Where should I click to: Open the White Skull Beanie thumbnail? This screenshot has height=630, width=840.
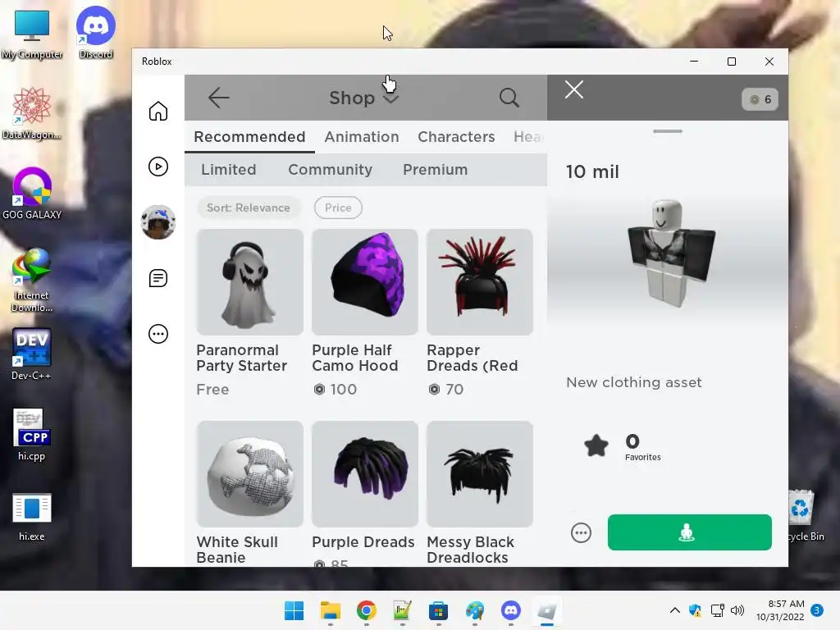coord(249,473)
